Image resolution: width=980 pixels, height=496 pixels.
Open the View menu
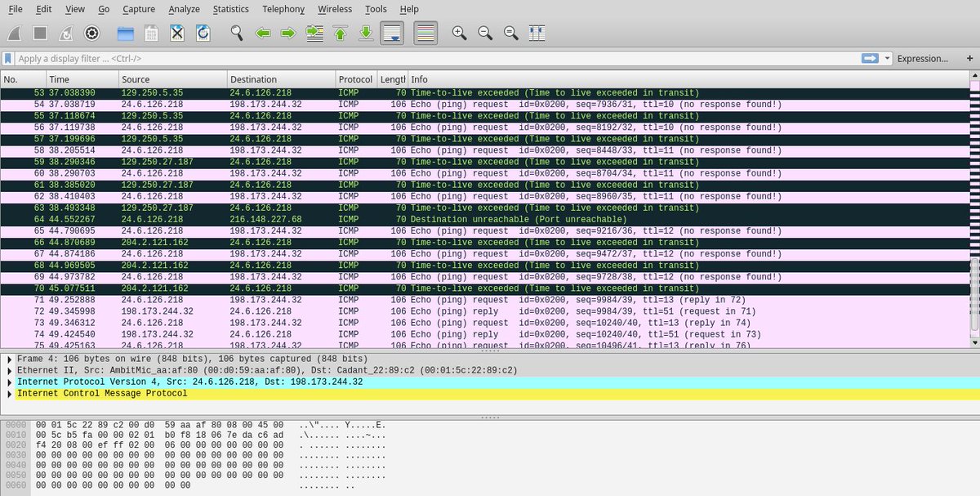click(75, 9)
